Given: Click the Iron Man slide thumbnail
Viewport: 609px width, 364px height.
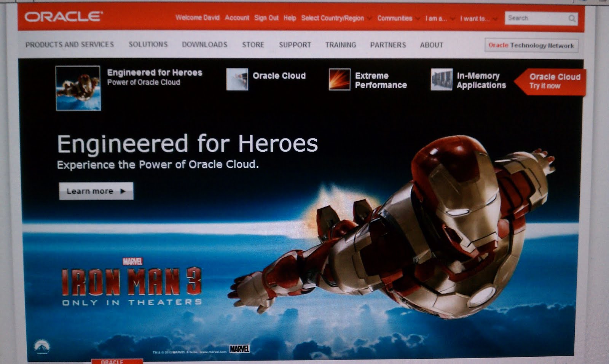Looking at the screenshot, I should [x=77, y=89].
